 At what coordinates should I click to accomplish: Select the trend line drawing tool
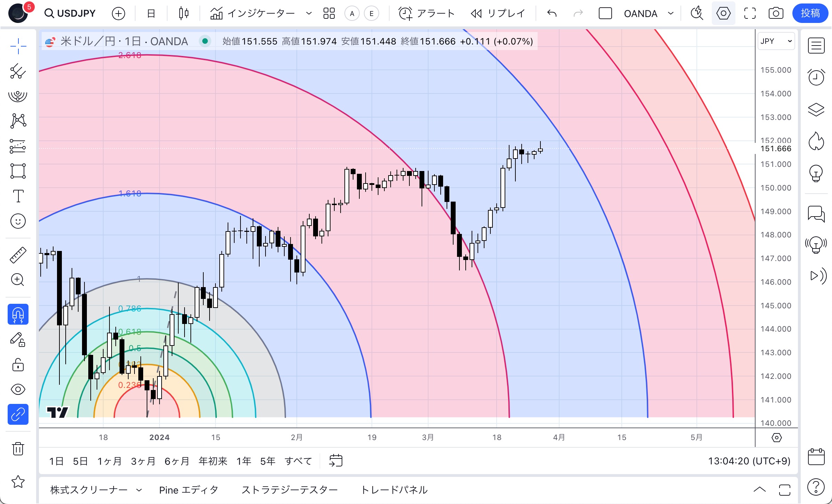tap(18, 71)
